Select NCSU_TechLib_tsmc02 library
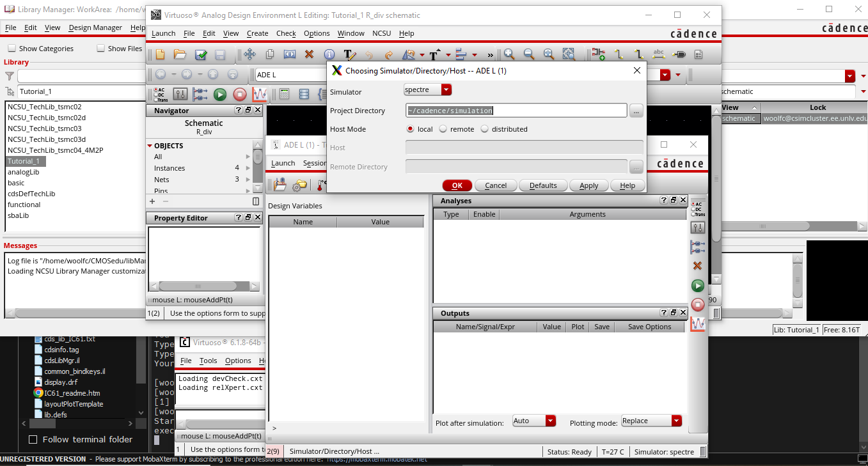Viewport: 868px width, 466px height. 45,107
